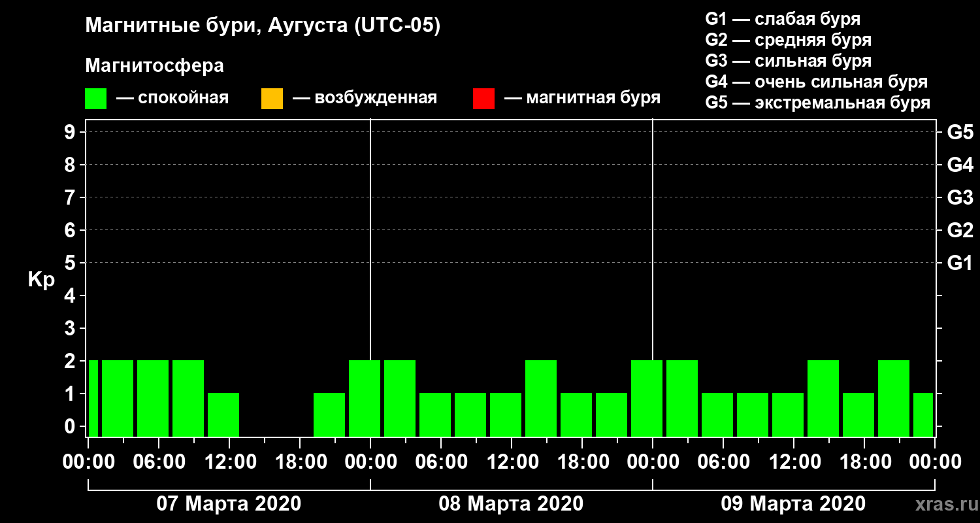
Task: Click the right-axis 'G1' level label
Action: (x=960, y=263)
